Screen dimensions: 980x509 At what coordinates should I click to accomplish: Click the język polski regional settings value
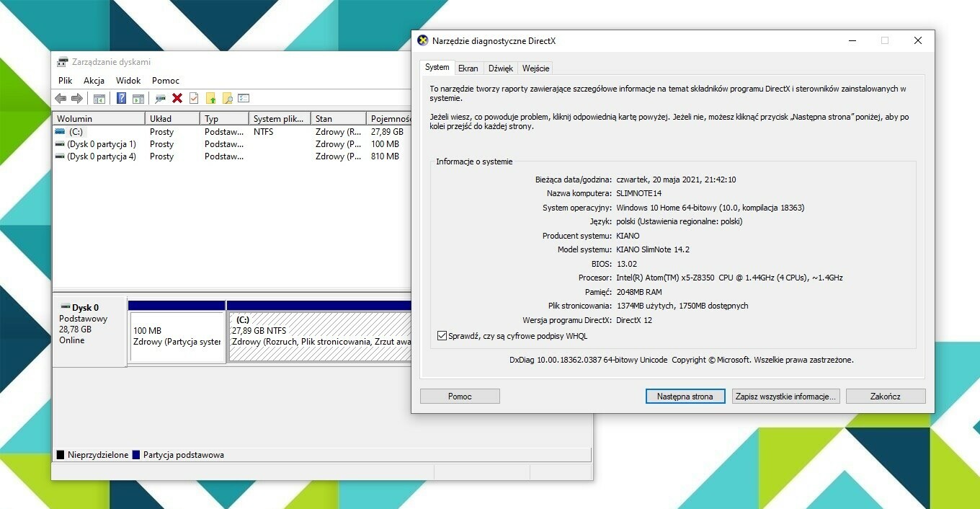[679, 221]
